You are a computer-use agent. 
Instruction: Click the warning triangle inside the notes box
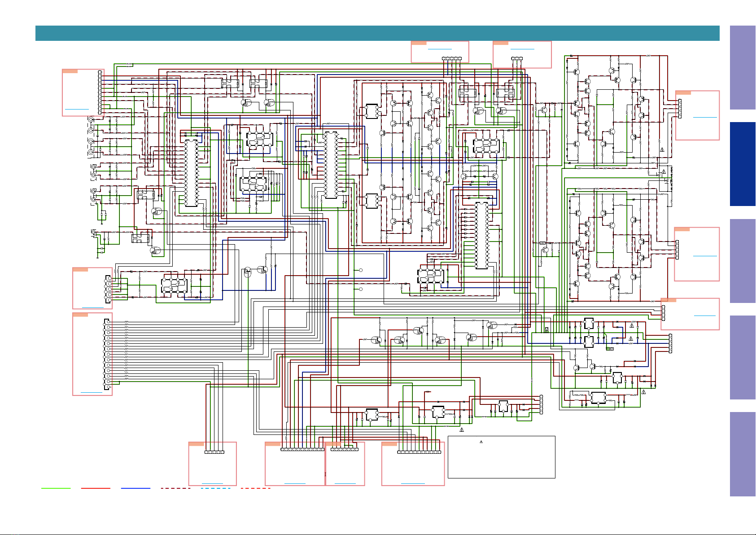[481, 442]
